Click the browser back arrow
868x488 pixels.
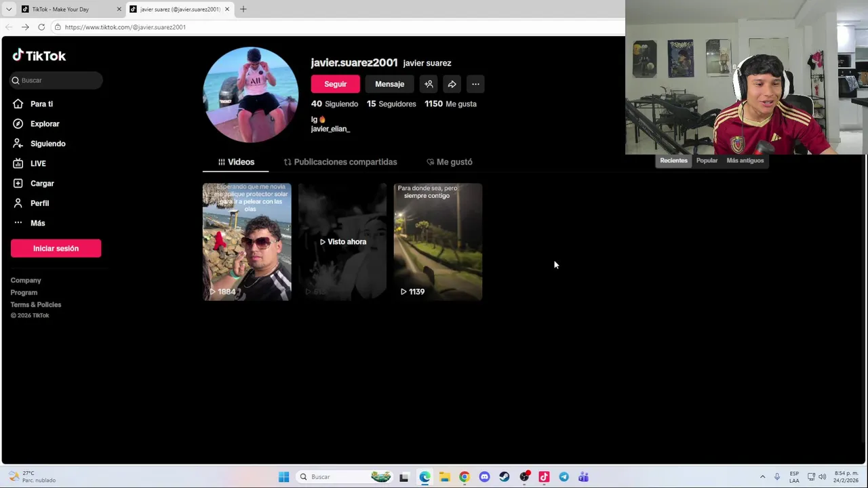[9, 27]
